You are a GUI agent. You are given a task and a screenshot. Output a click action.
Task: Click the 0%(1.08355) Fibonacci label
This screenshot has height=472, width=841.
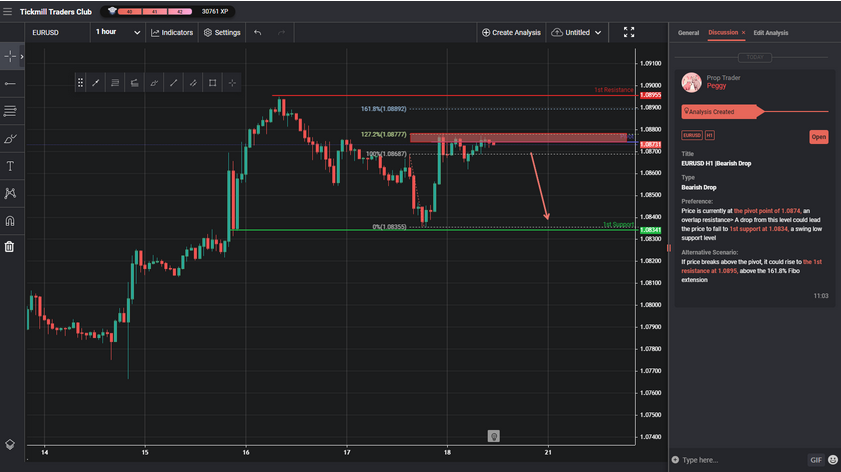[x=389, y=227]
